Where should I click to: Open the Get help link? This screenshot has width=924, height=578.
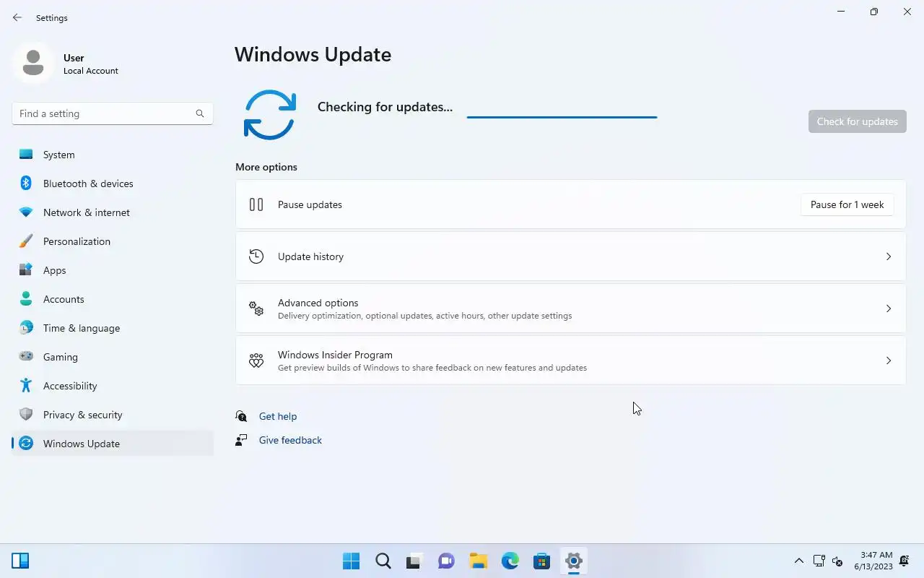pos(278,416)
